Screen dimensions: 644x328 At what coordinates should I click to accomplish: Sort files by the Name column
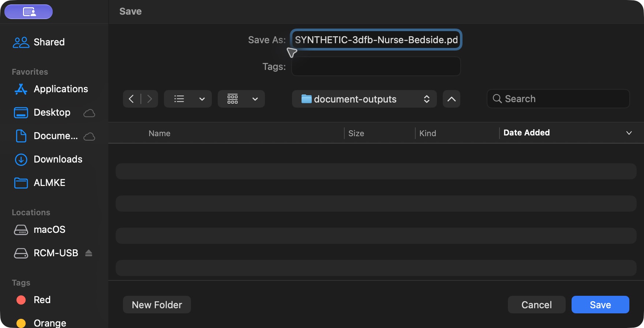pyautogui.click(x=160, y=133)
